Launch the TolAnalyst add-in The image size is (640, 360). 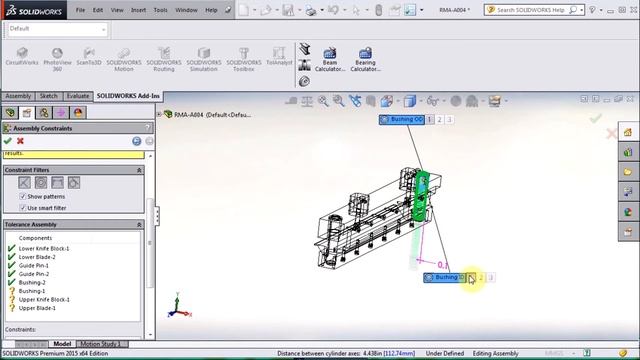279,56
